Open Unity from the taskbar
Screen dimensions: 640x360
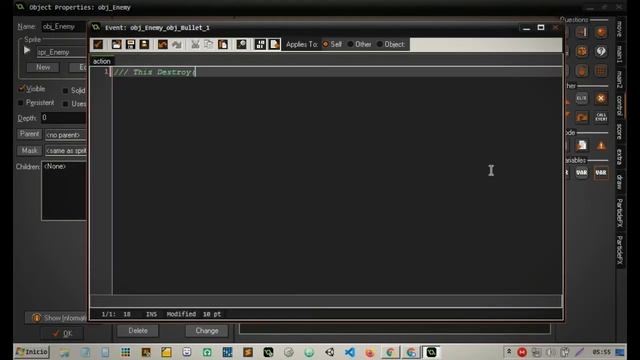[329, 352]
